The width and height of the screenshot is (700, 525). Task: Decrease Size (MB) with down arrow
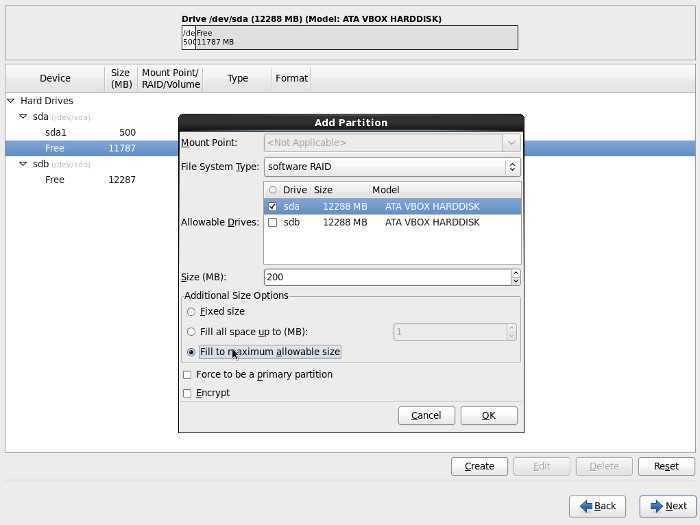[516, 281]
